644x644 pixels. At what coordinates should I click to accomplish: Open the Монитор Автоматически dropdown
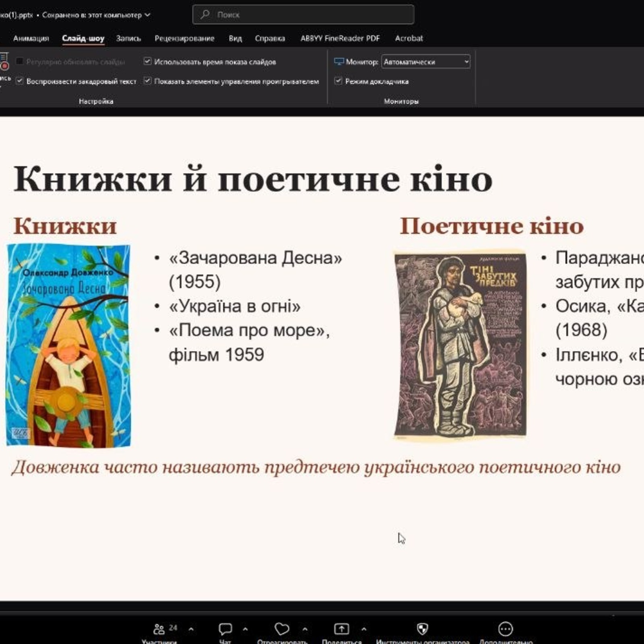(426, 62)
